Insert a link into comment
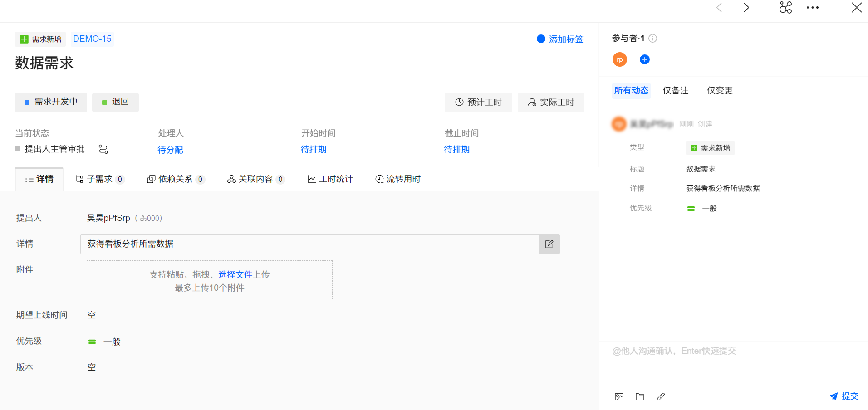Image resolution: width=868 pixels, height=410 pixels. 661,397
